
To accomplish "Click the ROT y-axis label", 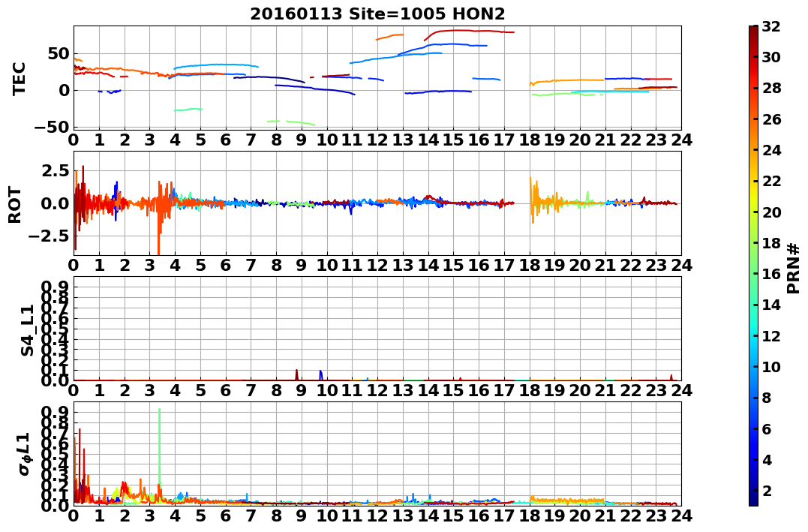I will point(16,205).
